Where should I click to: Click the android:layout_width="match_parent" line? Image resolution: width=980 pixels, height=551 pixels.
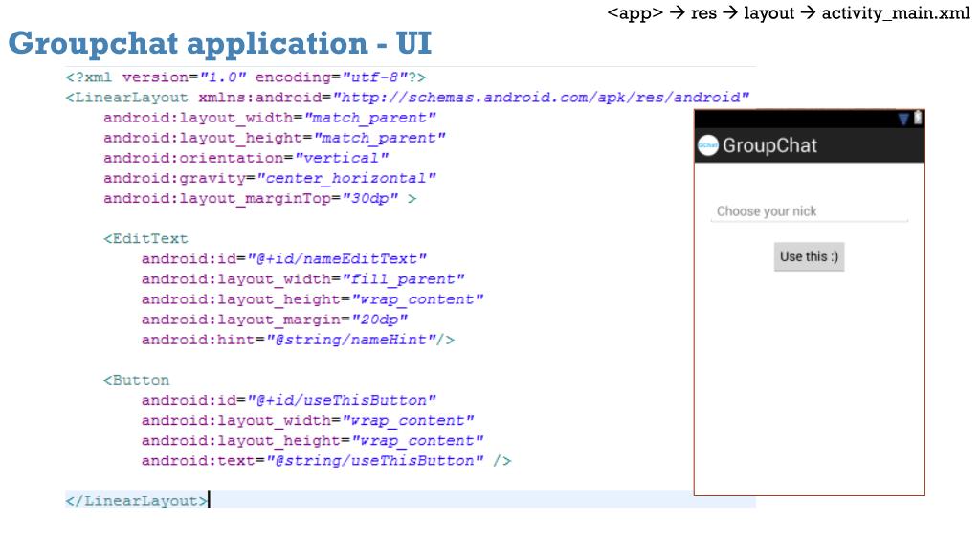pos(270,118)
